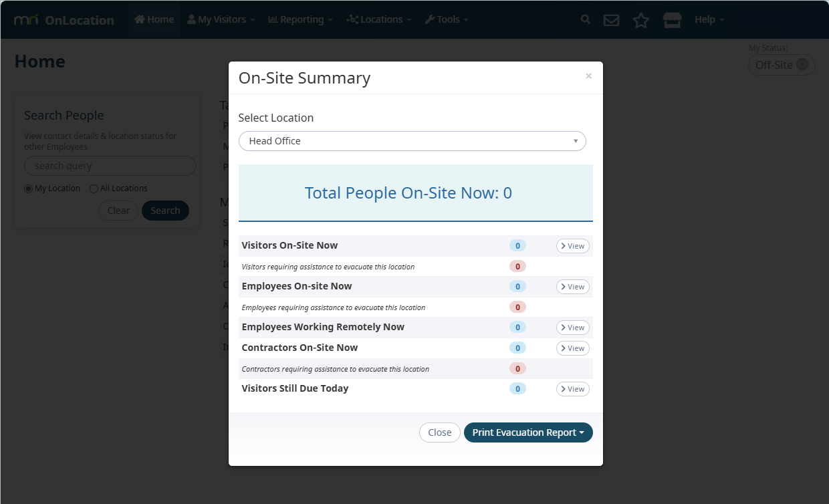Select the My Location radio button
Viewport: 829px width, 504px height.
click(28, 188)
